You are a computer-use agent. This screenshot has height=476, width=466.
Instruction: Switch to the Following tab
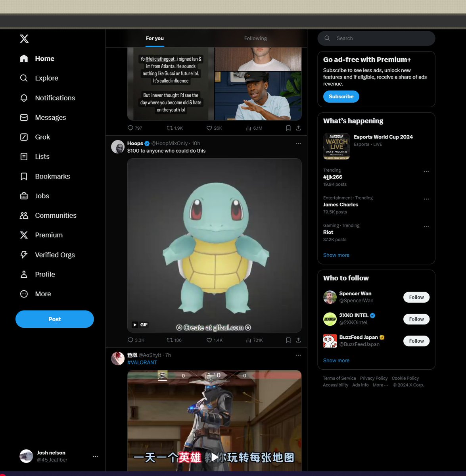(x=255, y=38)
